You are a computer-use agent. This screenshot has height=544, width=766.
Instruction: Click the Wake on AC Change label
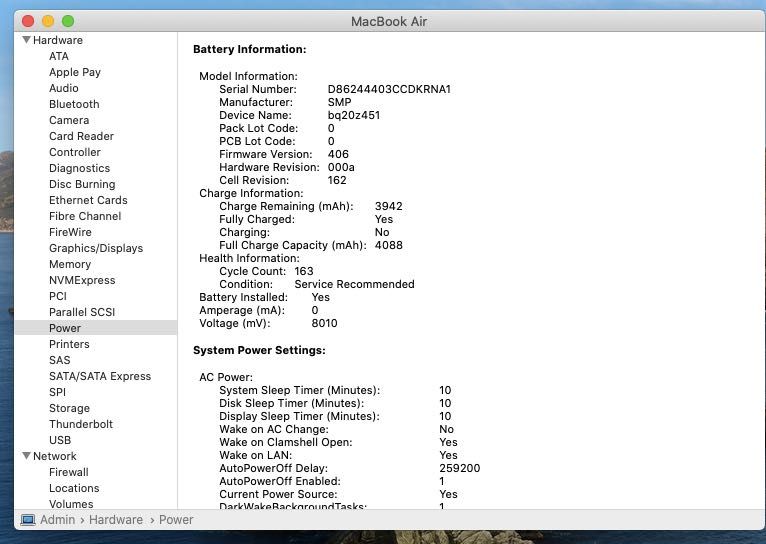274,429
